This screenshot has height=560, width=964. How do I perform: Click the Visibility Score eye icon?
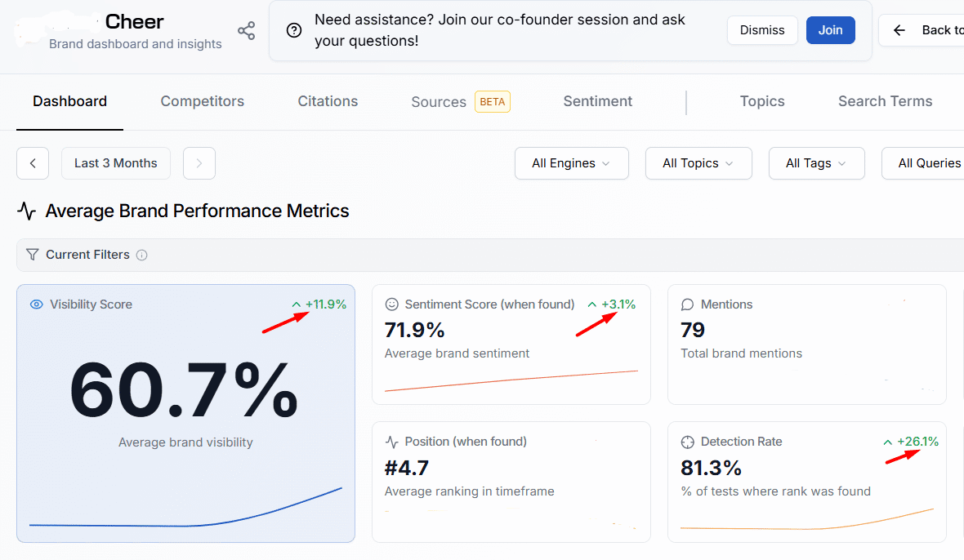36,304
